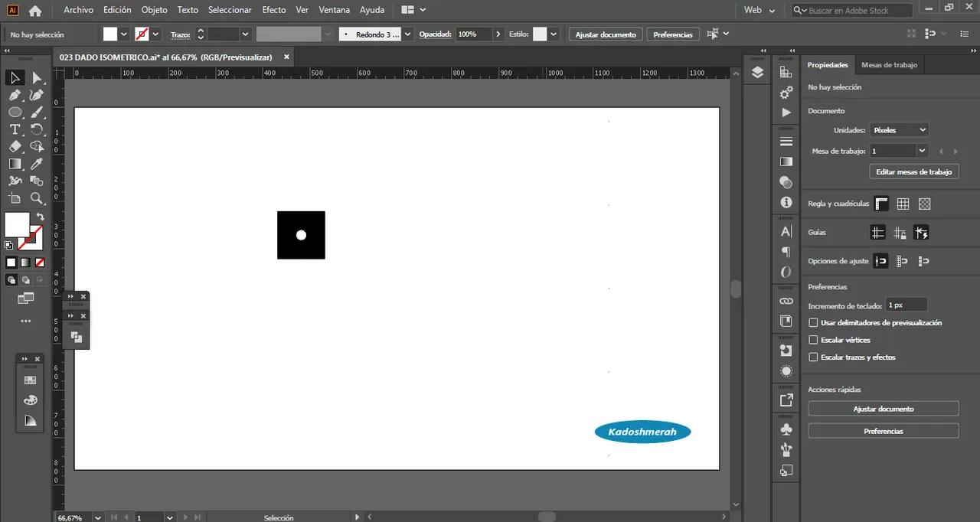This screenshot has width=980, height=522.
Task: Open the Layers panel icon
Action: tap(758, 73)
